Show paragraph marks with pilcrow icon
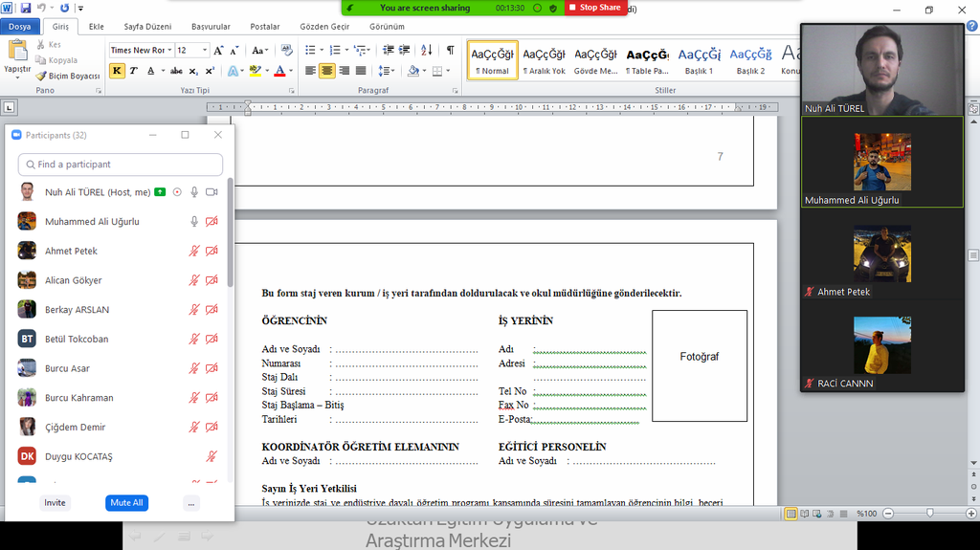Screen dimensions: 980x550 pyautogui.click(x=450, y=50)
